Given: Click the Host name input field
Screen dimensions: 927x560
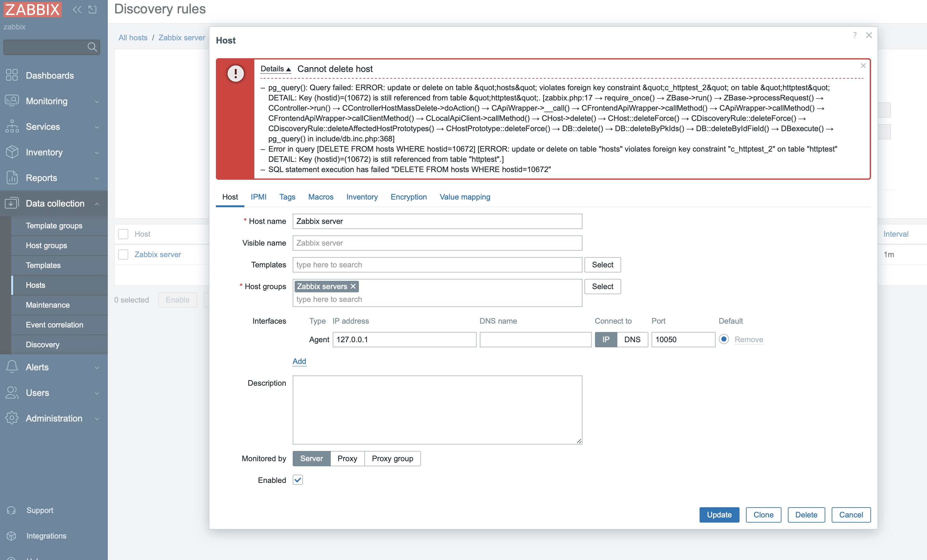Looking at the screenshot, I should point(437,221).
